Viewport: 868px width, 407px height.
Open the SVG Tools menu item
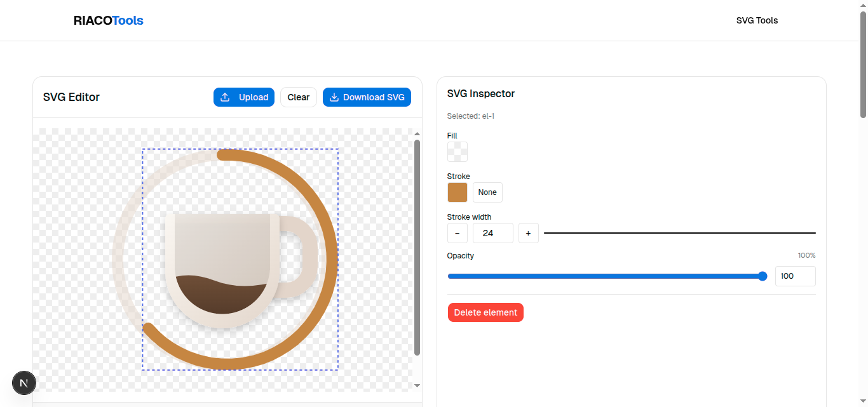pyautogui.click(x=757, y=20)
